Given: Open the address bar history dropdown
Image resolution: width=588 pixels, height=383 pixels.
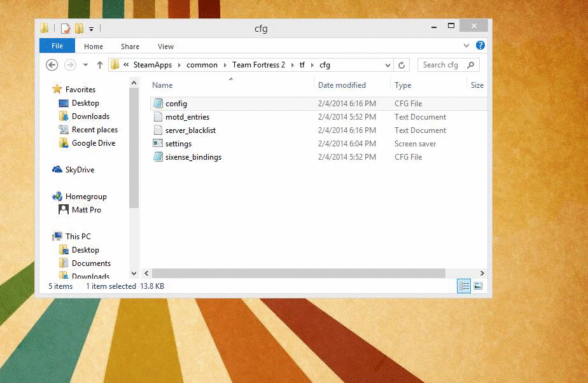Looking at the screenshot, I should coord(388,65).
